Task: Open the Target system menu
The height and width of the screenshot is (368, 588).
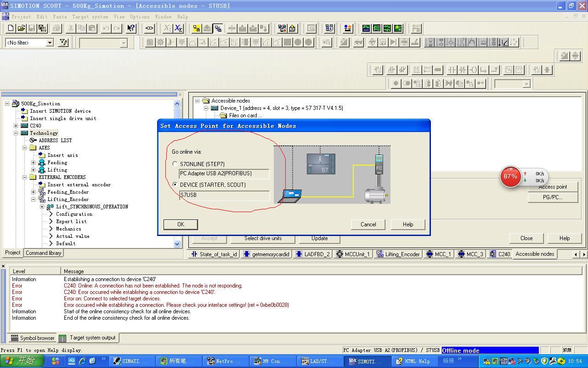Action: pyautogui.click(x=90, y=17)
